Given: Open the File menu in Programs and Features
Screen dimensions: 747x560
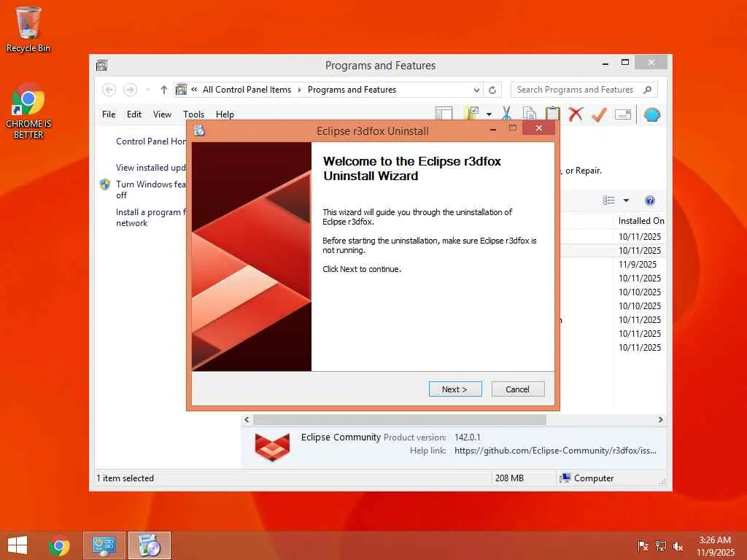Looking at the screenshot, I should (x=109, y=114).
